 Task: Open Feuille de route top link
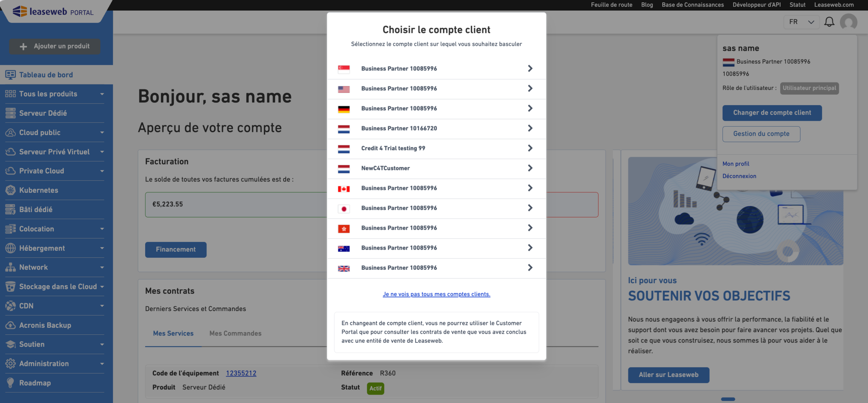pyautogui.click(x=611, y=5)
